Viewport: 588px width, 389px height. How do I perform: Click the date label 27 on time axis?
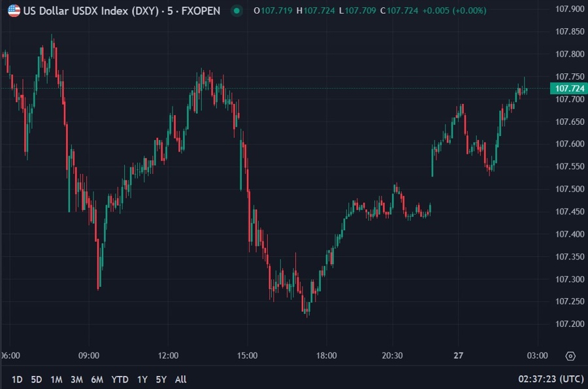point(458,356)
